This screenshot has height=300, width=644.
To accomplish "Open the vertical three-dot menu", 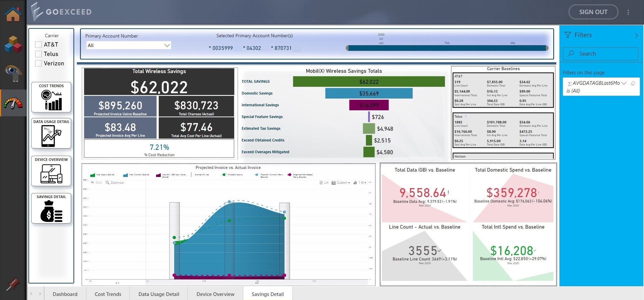I will click(x=628, y=12).
